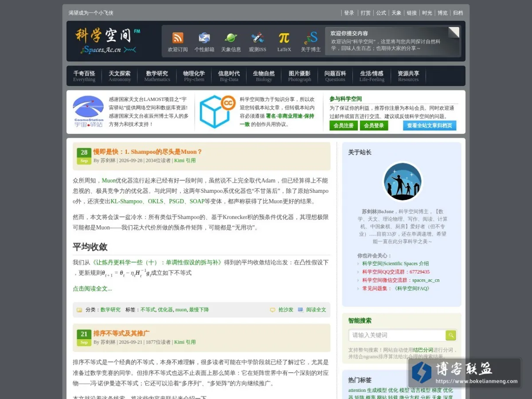Select the 资源共享 Resources menu

408,76
